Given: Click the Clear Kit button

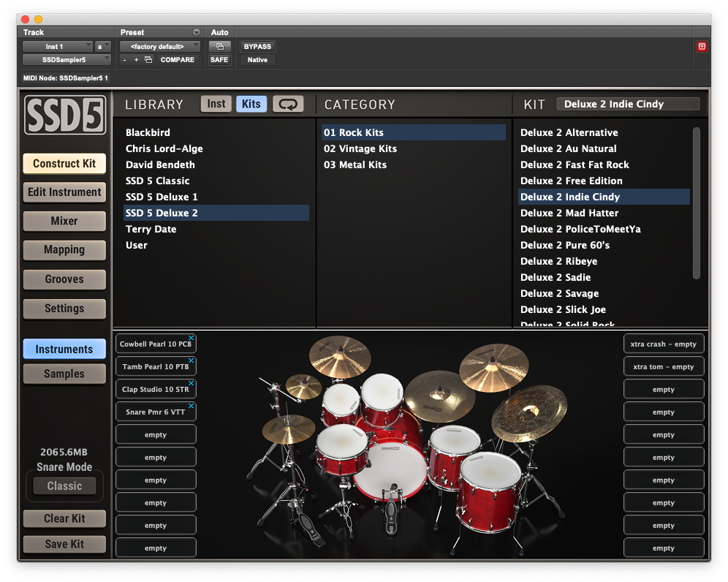Looking at the screenshot, I should click(64, 518).
